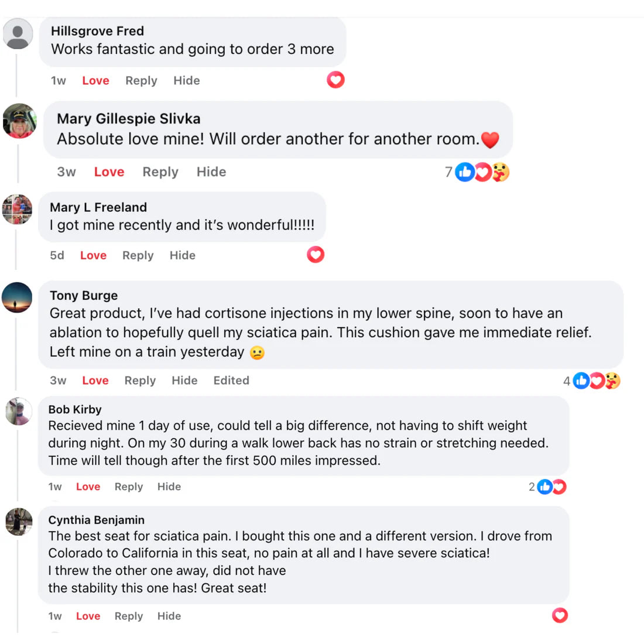The height and width of the screenshot is (644, 644).
Task: Hide Mary L Freeland's comment
Action: [x=182, y=255]
